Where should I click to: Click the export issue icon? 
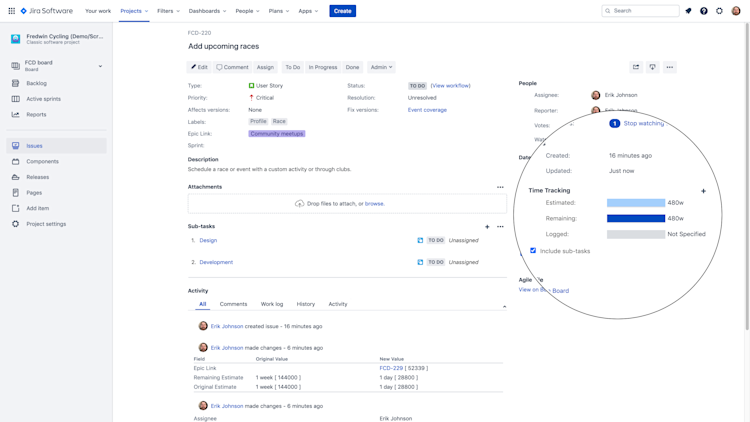pyautogui.click(x=652, y=67)
